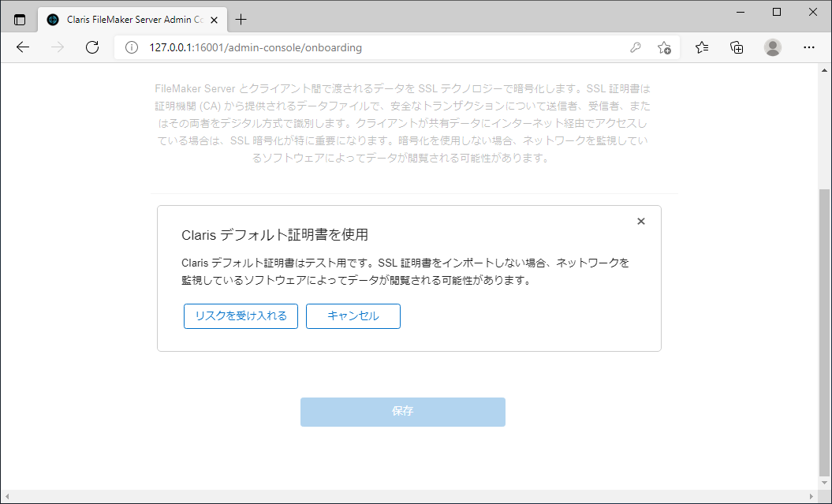
Task: Open the site information panel
Action: [x=130, y=47]
